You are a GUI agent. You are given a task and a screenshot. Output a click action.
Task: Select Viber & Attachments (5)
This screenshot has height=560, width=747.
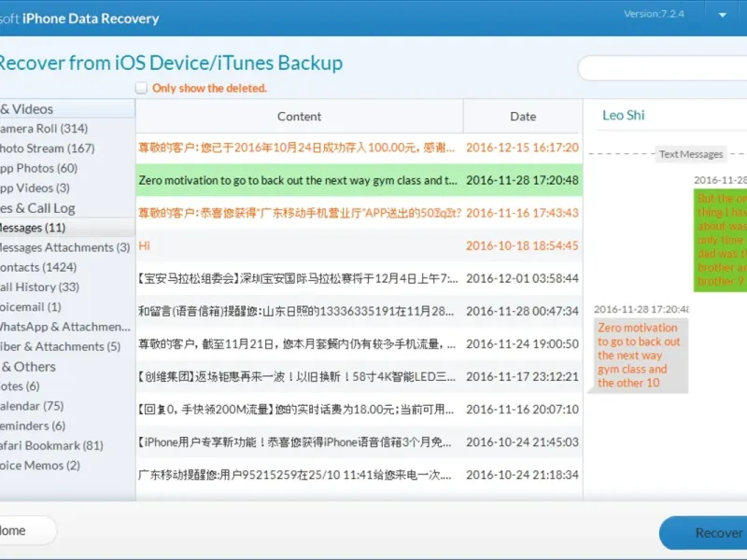[60, 346]
